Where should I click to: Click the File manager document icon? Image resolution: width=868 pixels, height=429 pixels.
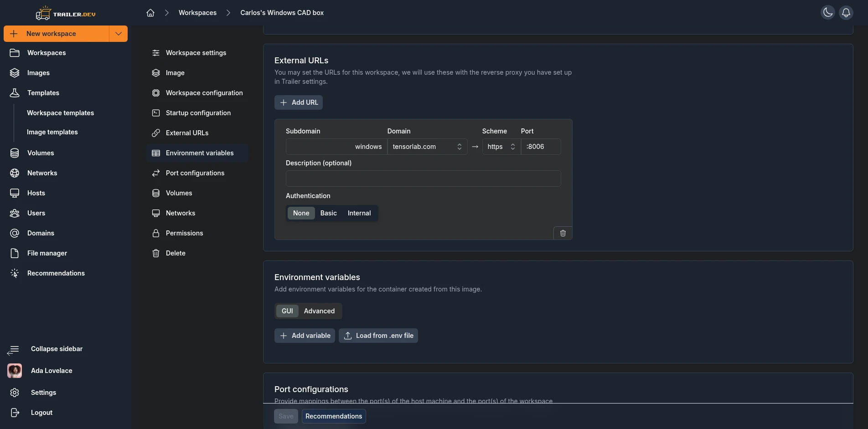click(15, 253)
